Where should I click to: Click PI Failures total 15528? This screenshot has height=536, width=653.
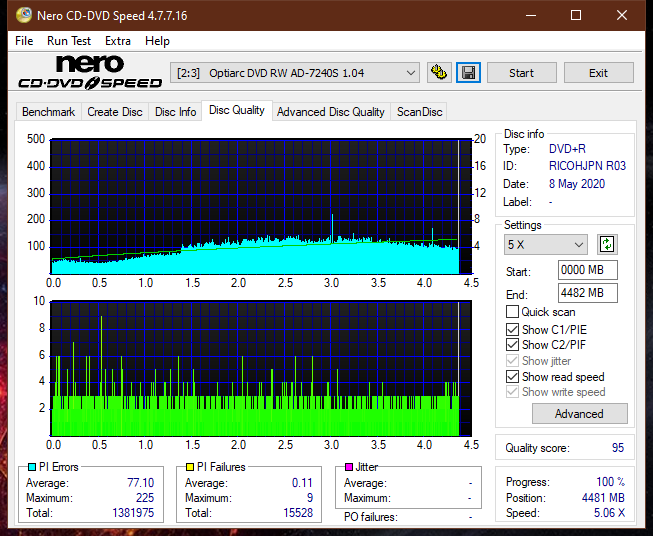[298, 513]
